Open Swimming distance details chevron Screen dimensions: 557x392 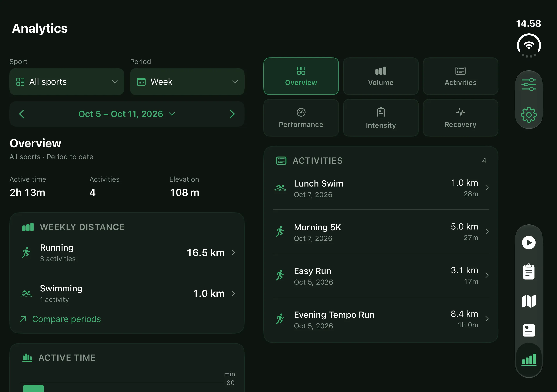tap(233, 293)
